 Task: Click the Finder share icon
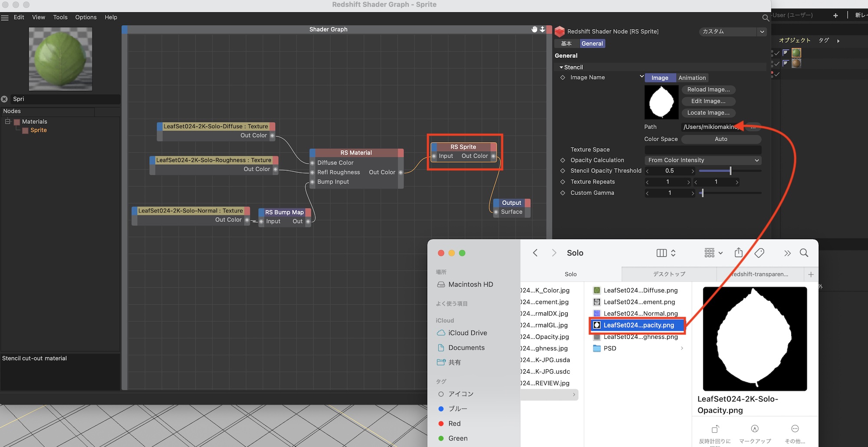[x=738, y=253]
